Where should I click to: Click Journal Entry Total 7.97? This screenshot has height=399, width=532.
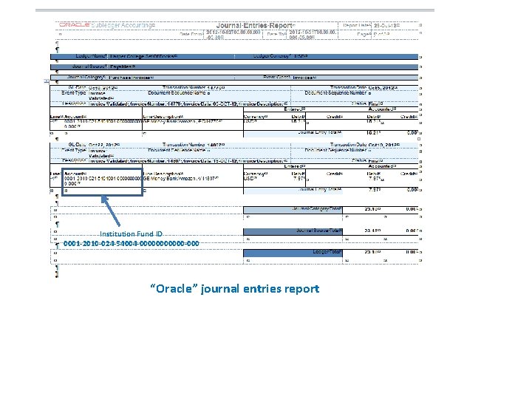point(375,190)
